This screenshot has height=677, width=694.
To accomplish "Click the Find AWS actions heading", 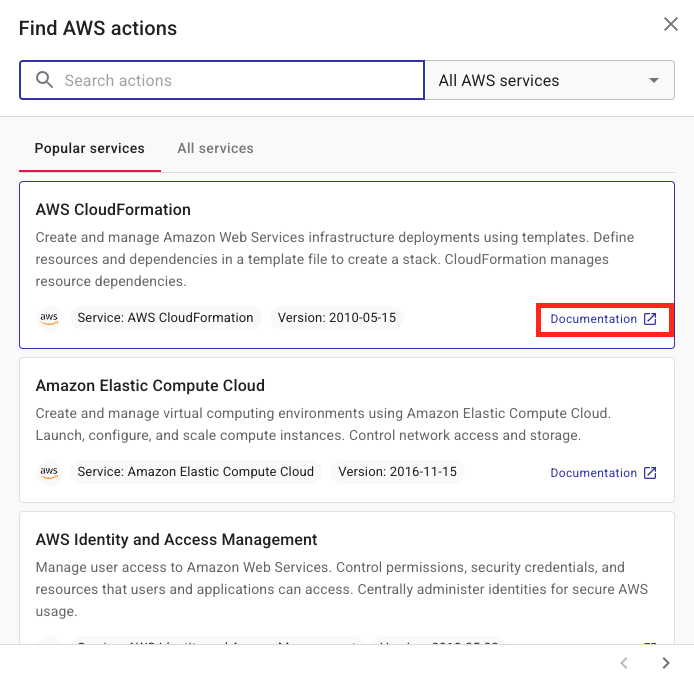I will [98, 28].
